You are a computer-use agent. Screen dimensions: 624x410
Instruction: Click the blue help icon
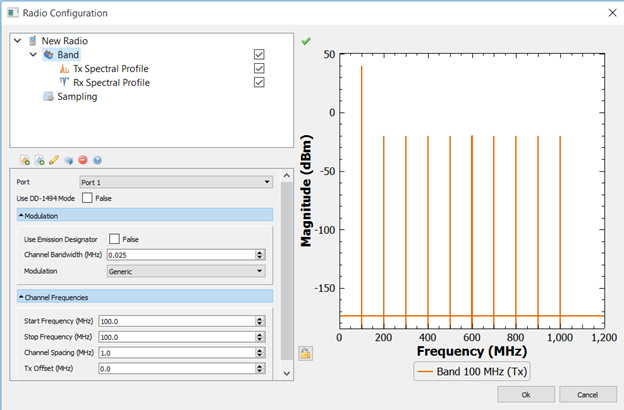[x=98, y=160]
